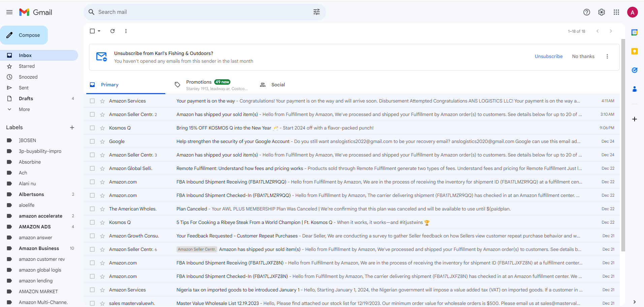Go to newer messages page
Image resolution: width=644 pixels, height=307 pixels.
coord(598,31)
